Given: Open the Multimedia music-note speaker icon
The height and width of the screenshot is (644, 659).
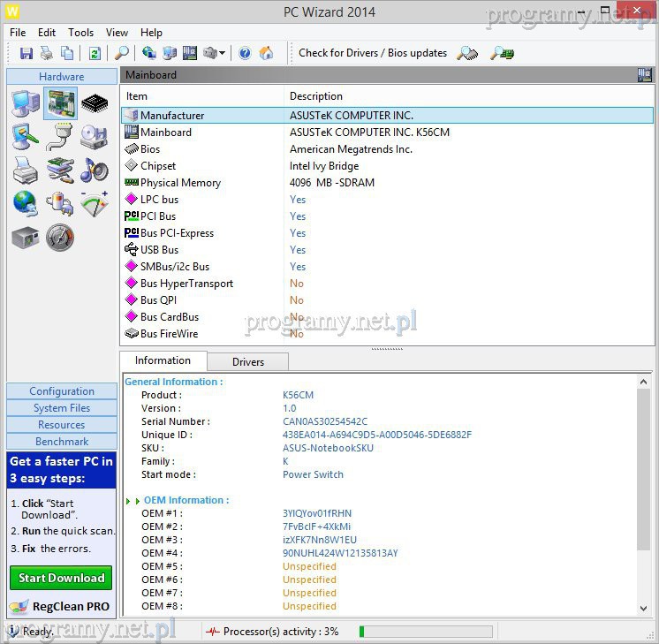Looking at the screenshot, I should coord(95,170).
